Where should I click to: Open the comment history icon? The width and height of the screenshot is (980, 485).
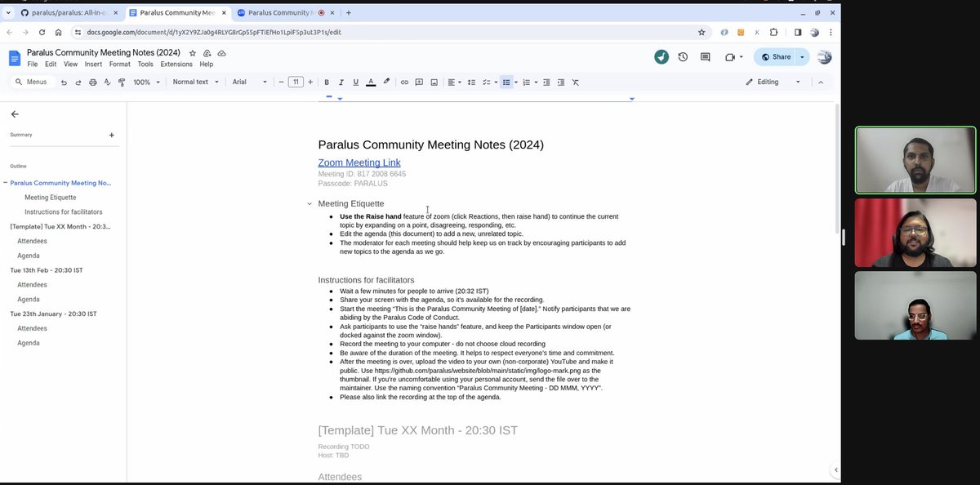coord(706,57)
